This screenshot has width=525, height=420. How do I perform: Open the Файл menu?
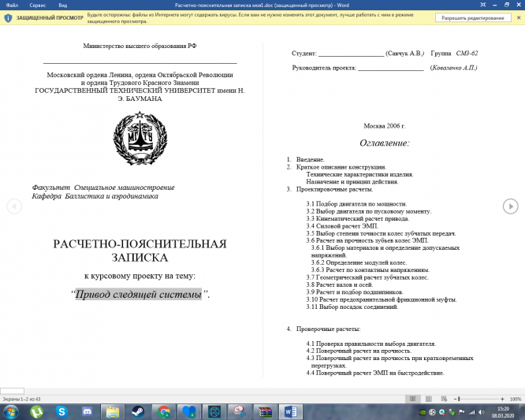(12, 5)
